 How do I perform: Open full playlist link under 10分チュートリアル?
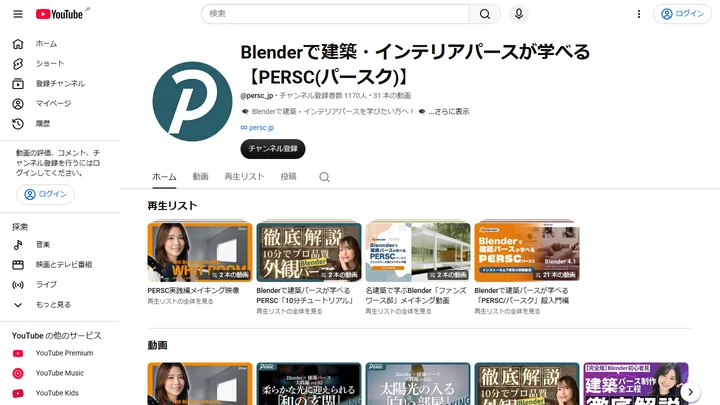(x=289, y=311)
